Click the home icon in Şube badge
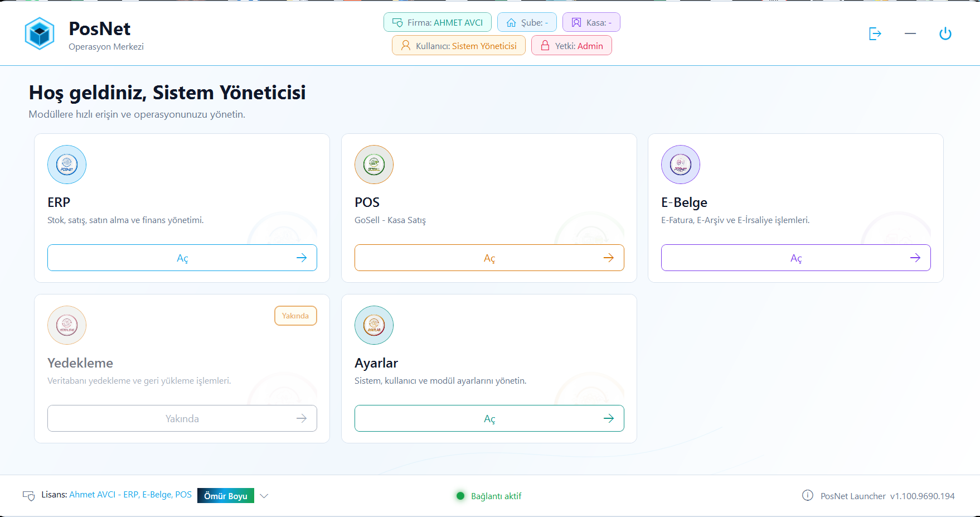The height and width of the screenshot is (517, 980). [511, 23]
